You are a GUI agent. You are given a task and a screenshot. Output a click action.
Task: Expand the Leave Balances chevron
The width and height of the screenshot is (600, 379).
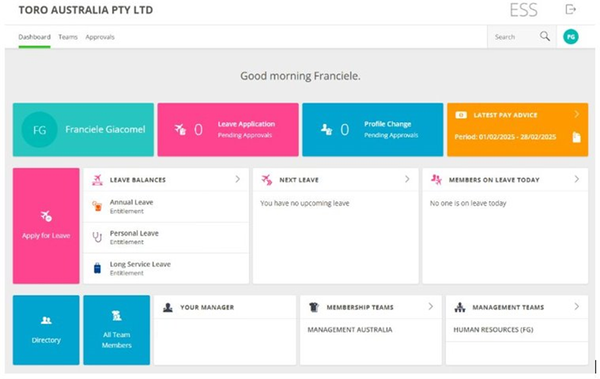238,179
